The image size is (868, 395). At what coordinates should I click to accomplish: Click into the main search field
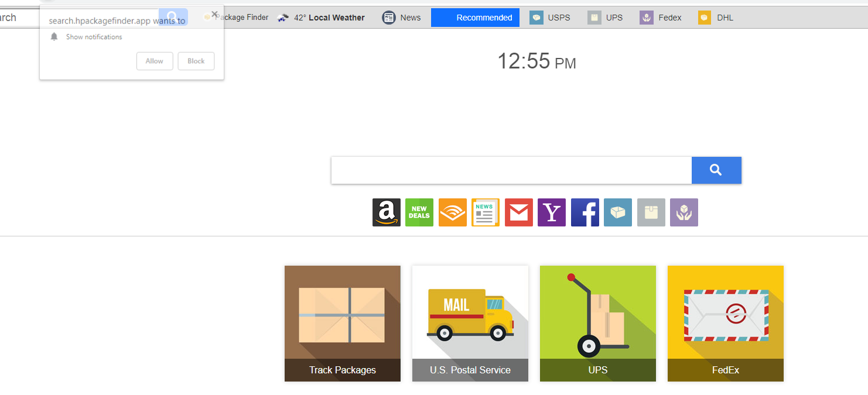click(x=511, y=170)
